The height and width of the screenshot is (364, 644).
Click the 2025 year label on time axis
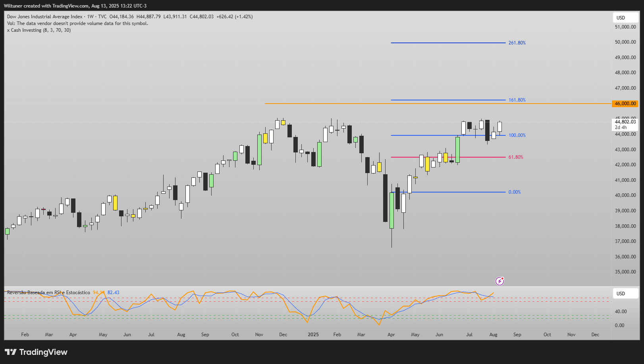pyautogui.click(x=313, y=335)
